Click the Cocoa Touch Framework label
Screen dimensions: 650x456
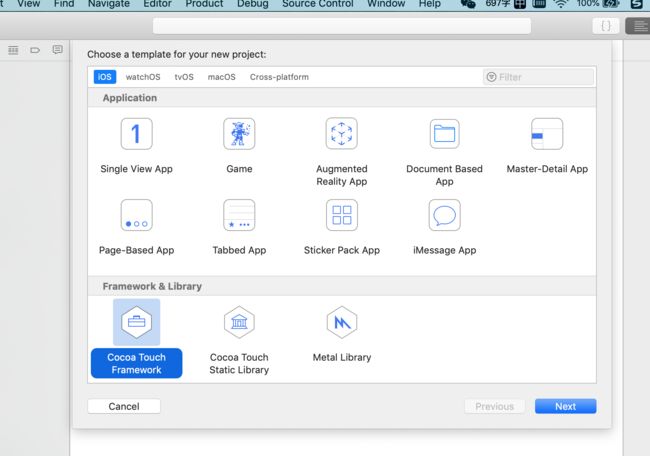point(136,364)
